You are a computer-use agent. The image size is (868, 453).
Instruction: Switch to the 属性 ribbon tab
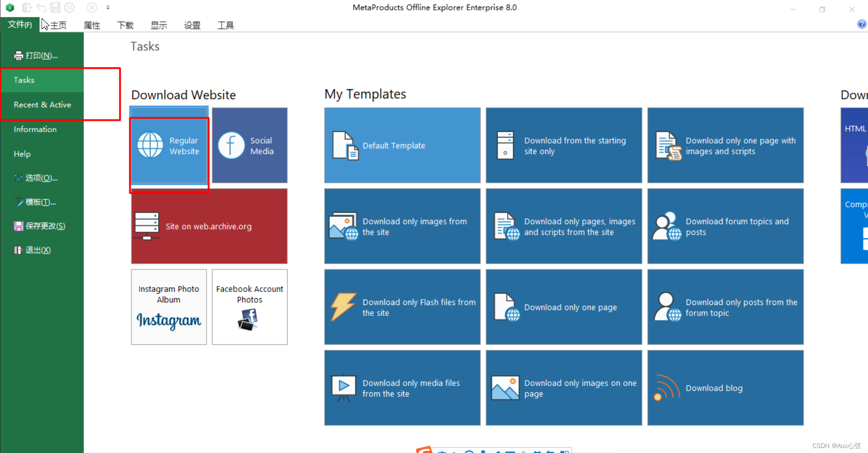(92, 25)
